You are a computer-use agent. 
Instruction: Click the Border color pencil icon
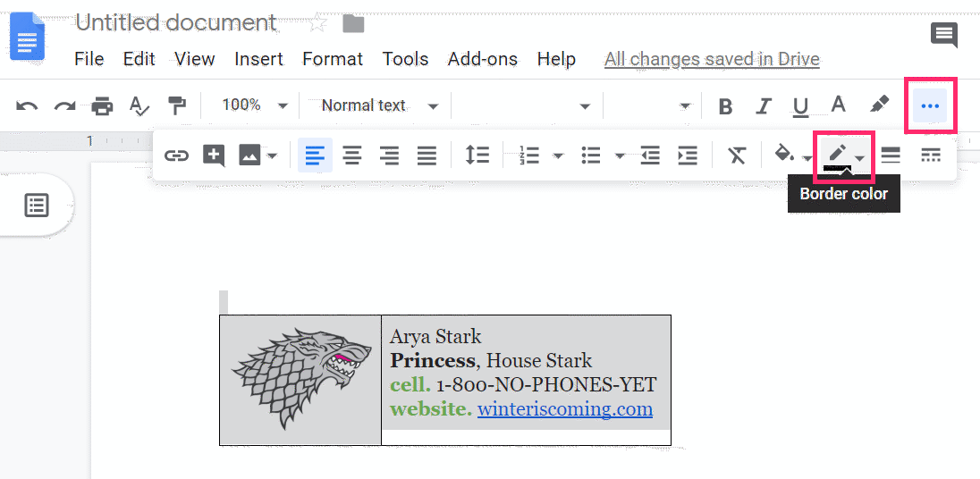pyautogui.click(x=838, y=155)
